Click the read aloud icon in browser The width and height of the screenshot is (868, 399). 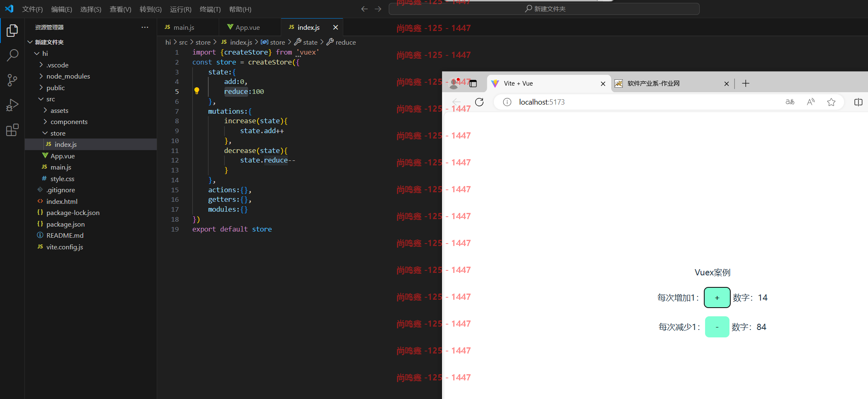point(811,102)
